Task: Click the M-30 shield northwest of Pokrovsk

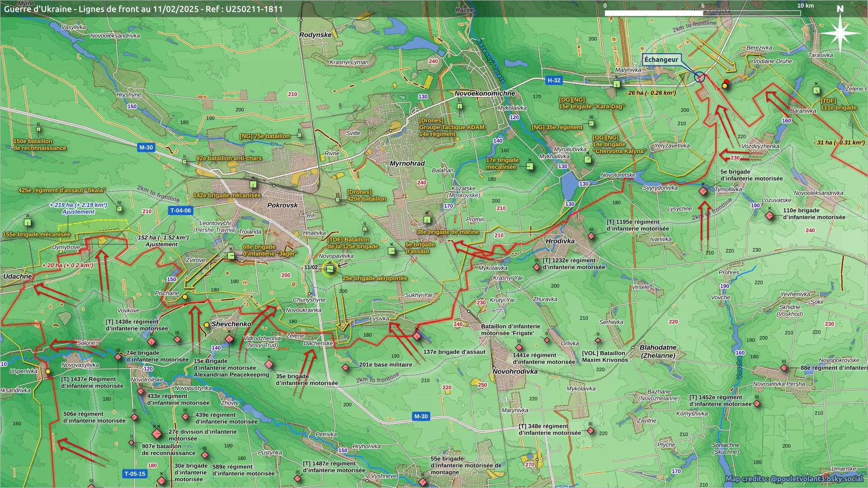Action: (146, 147)
